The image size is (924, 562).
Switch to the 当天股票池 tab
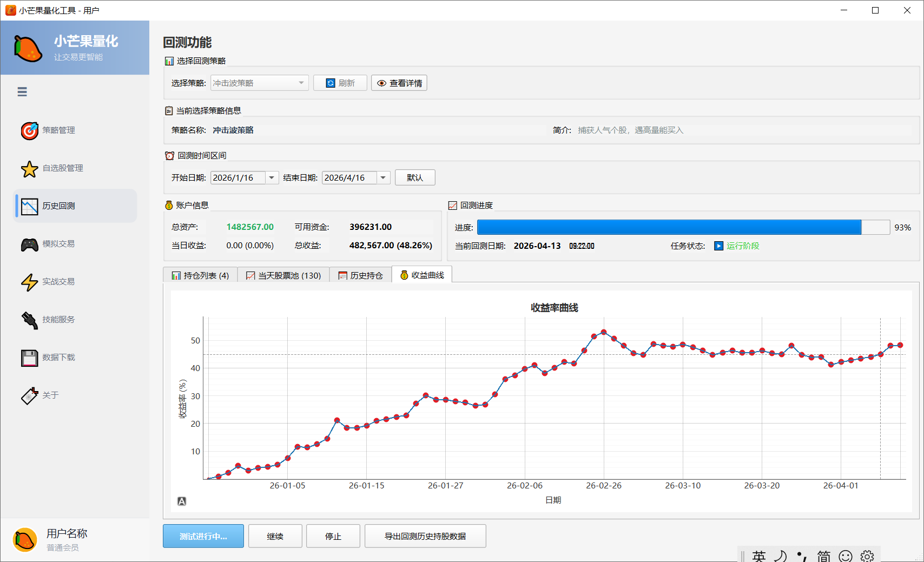283,275
